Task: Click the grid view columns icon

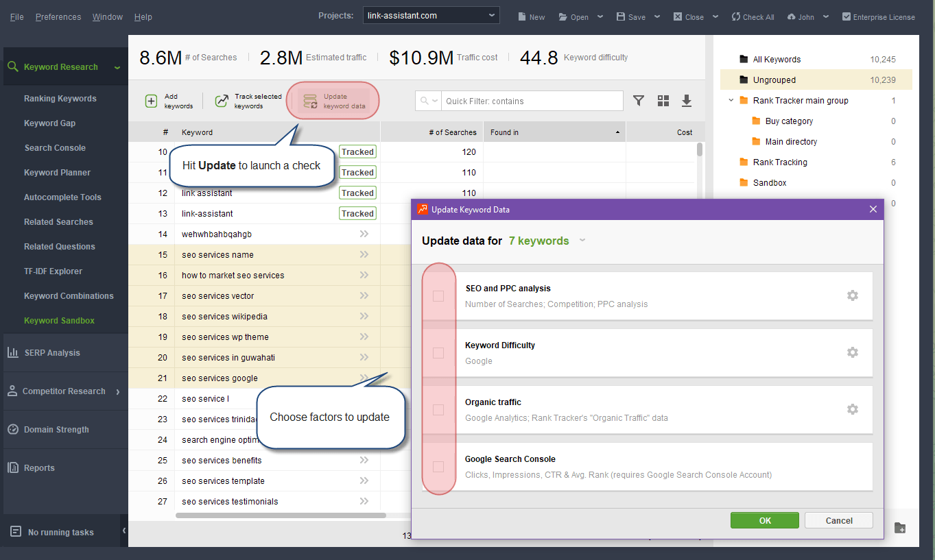Action: pyautogui.click(x=663, y=101)
